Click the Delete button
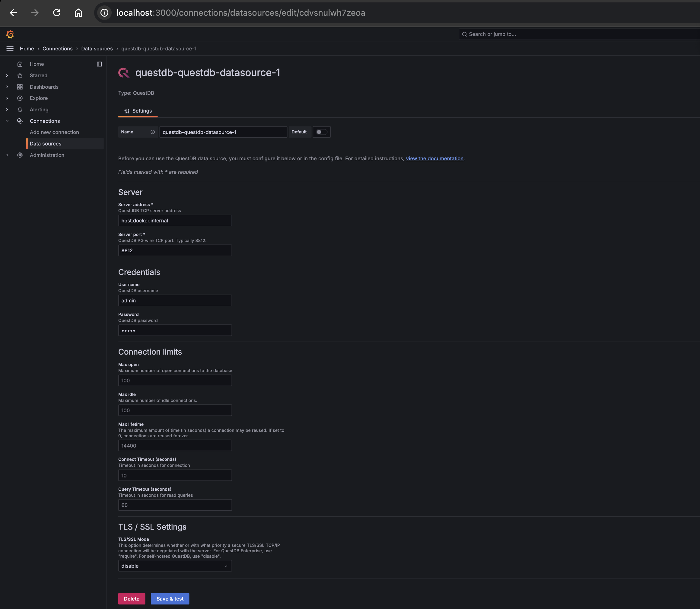 point(132,599)
